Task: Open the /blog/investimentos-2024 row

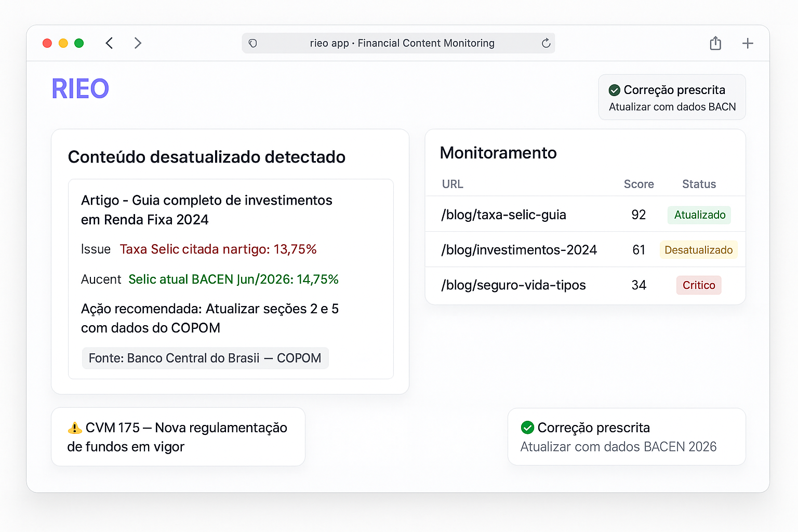Action: pos(586,250)
